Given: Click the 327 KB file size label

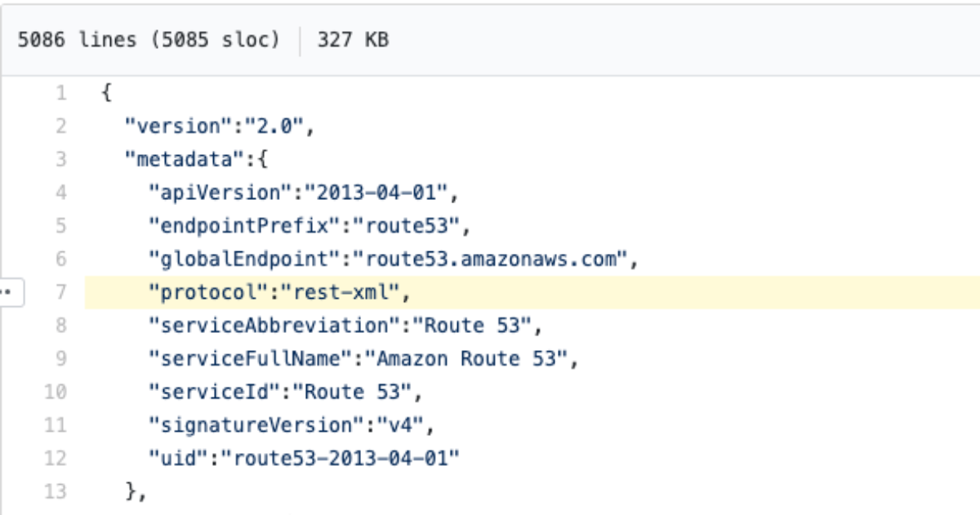Looking at the screenshot, I should (353, 39).
